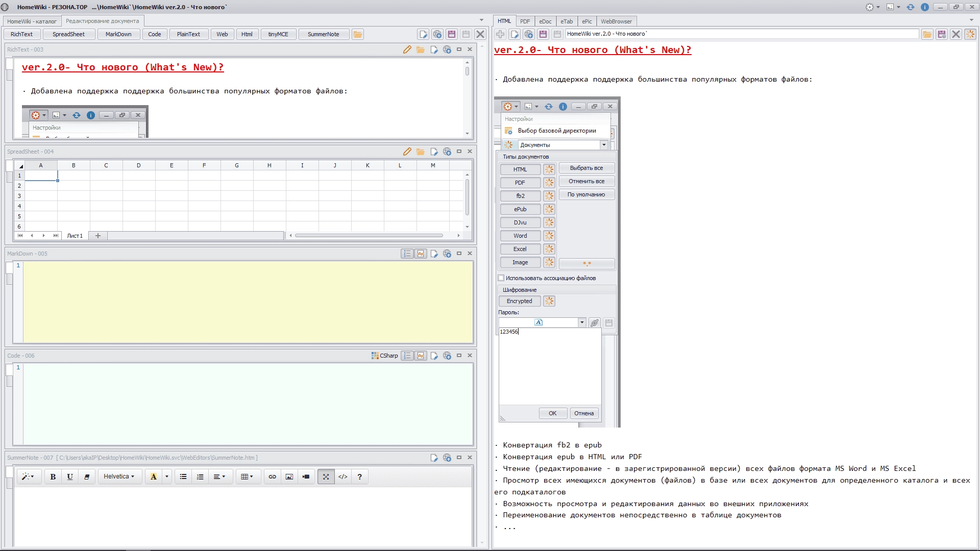Toggle fullscreen mode in SummerNote toolbar
This screenshot has height=551, width=980.
[x=326, y=477]
